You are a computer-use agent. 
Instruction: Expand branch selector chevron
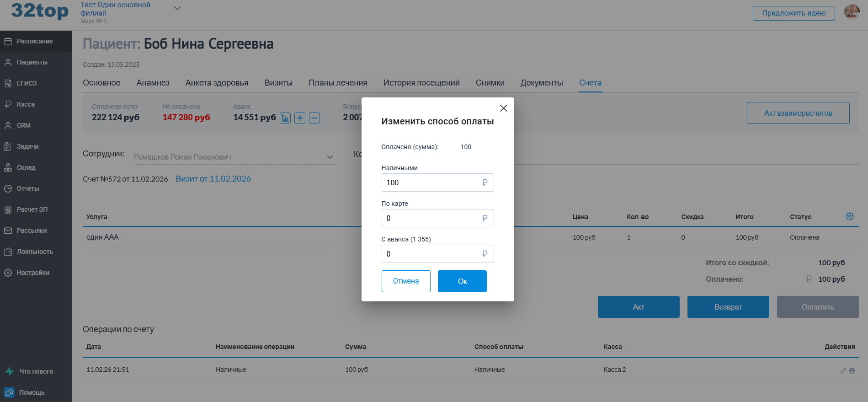tap(177, 8)
